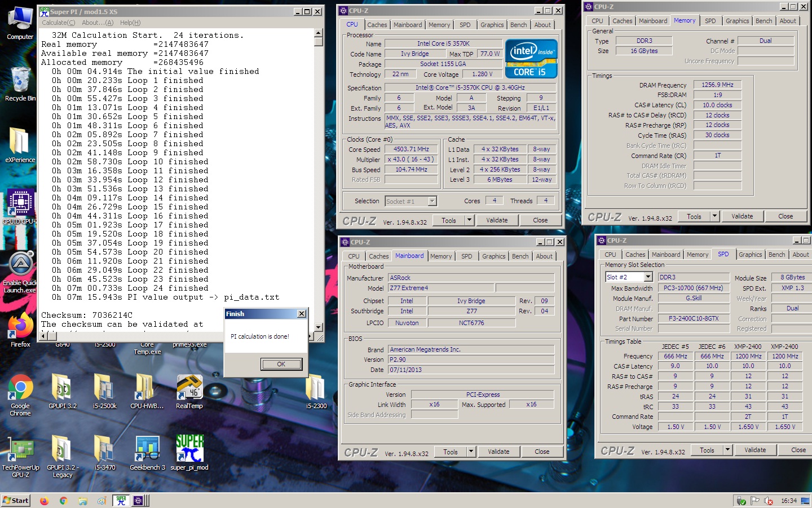The height and width of the screenshot is (508, 812).
Task: Click Model field Z77 Extreme4
Action: pos(441,288)
